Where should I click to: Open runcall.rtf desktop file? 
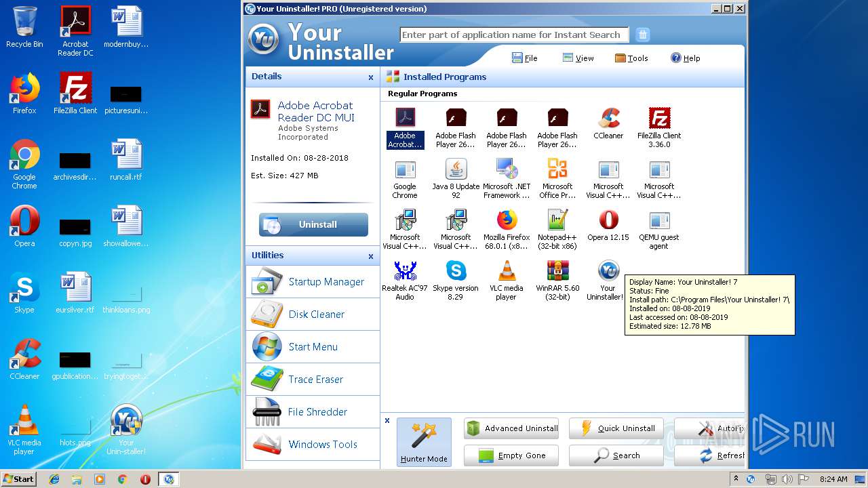click(126, 160)
